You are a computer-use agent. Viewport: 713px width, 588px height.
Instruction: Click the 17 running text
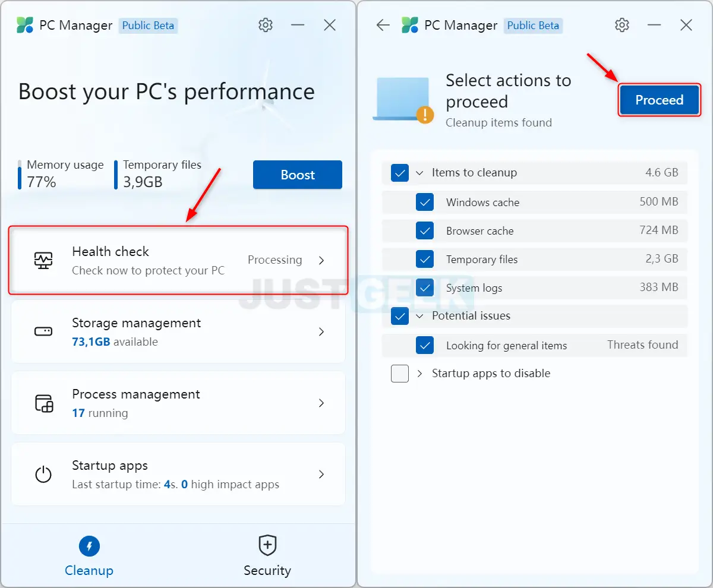[x=100, y=413]
